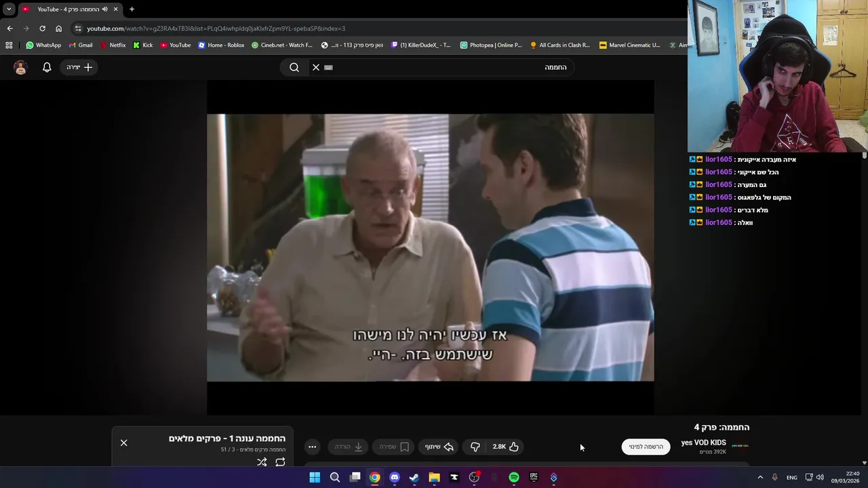Save the video with שמירה bookmark button

pyautogui.click(x=393, y=447)
